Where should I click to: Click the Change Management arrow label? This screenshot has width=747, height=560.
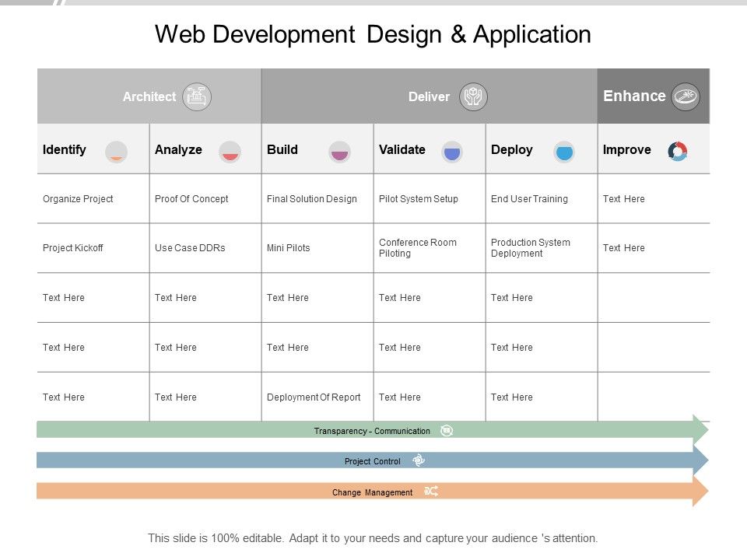(373, 492)
